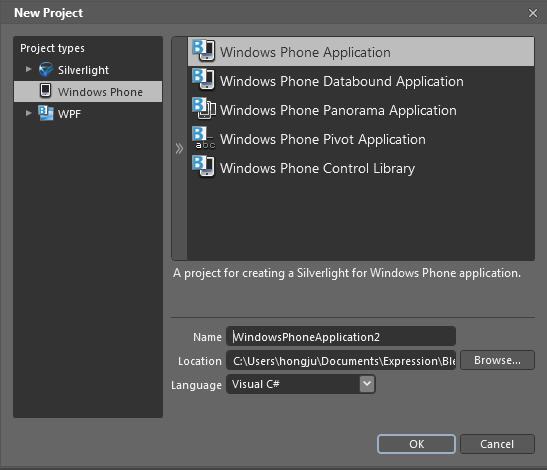Choose Windows Phone Control Library template
This screenshot has height=470, width=547.
click(361, 168)
